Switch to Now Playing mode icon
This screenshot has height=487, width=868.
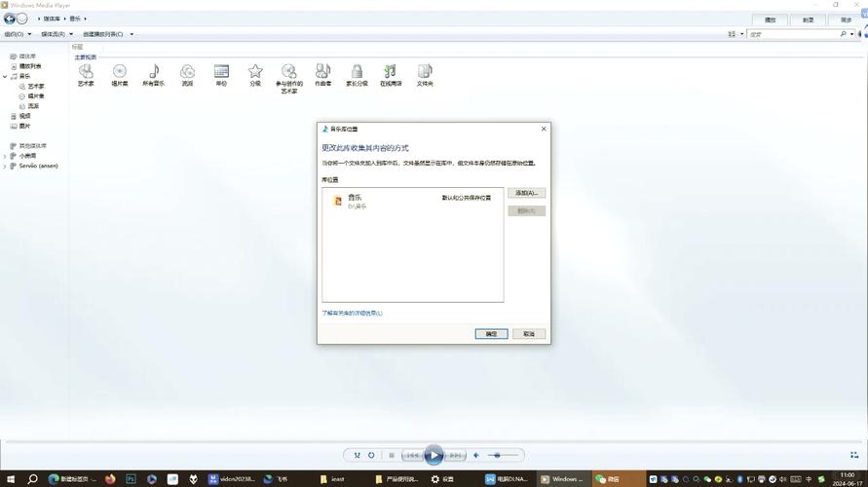[854, 455]
